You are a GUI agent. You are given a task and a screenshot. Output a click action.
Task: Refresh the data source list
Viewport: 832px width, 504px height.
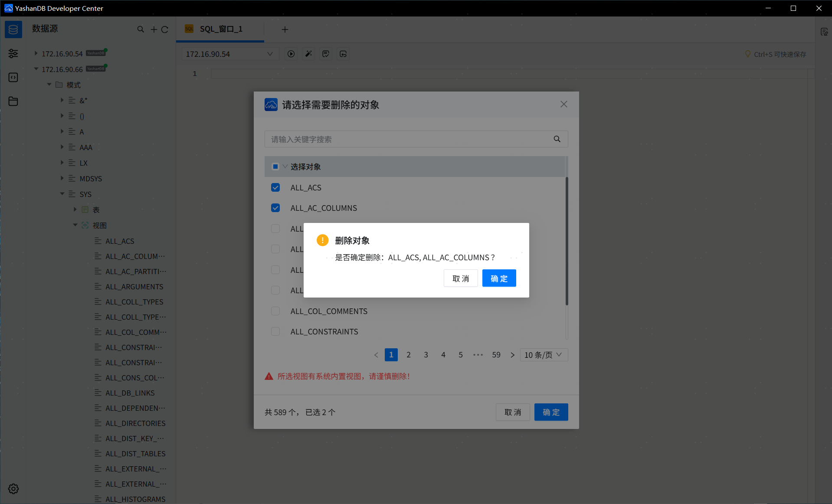click(165, 29)
